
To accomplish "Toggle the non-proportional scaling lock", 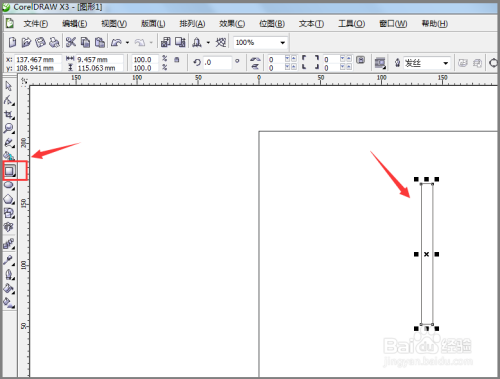I will (177, 60).
